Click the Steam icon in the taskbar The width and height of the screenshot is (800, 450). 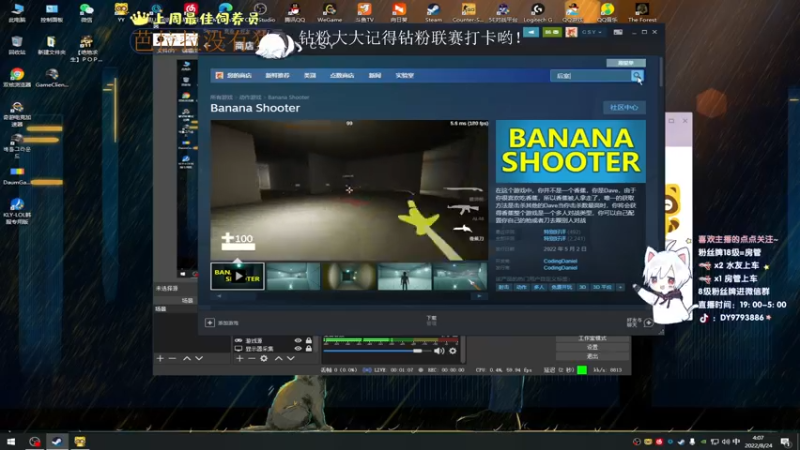click(57, 441)
